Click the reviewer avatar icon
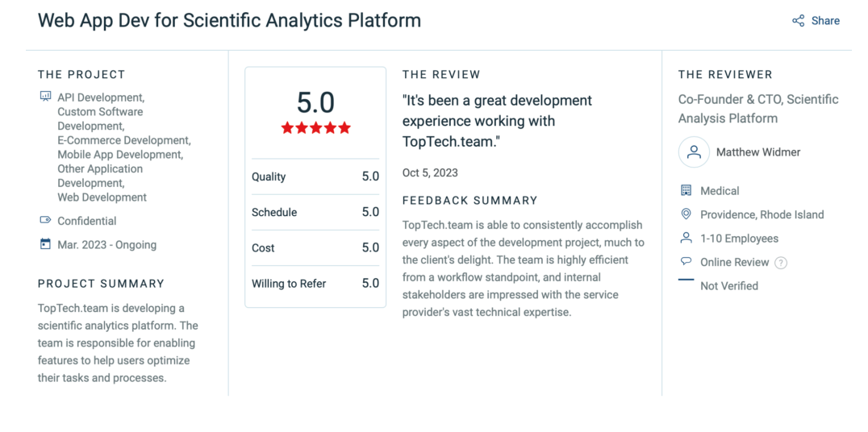868x432 pixels. [x=695, y=152]
